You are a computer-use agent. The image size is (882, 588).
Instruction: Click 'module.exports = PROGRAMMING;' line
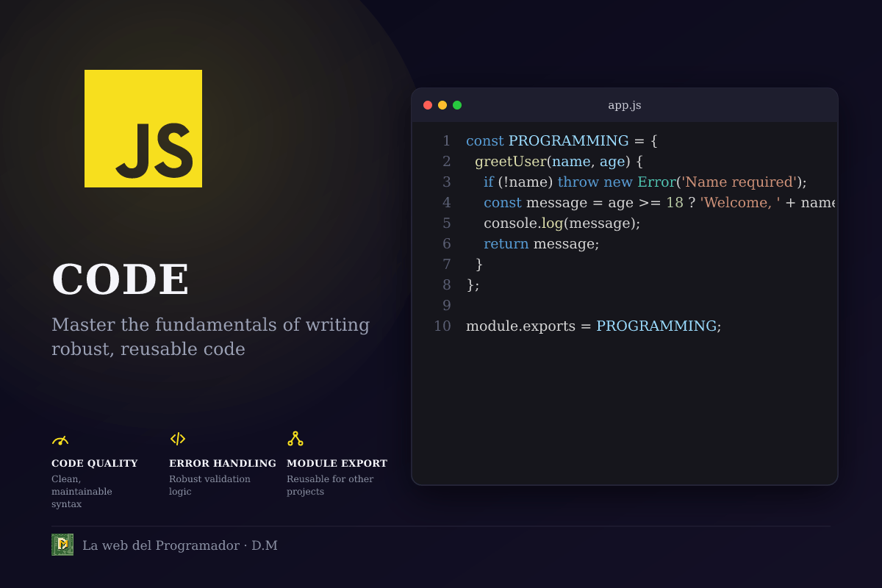594,326
